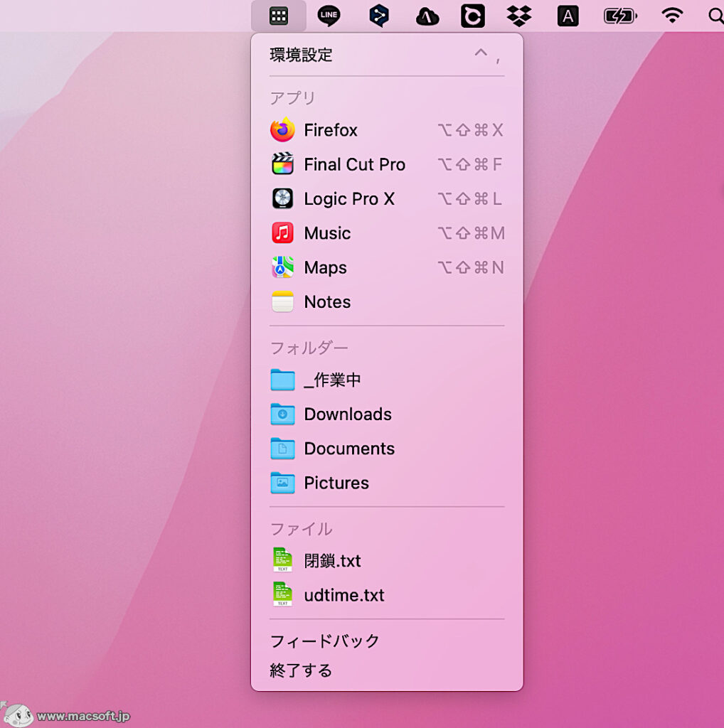Click the square C-shaped menu bar icon

point(473,16)
